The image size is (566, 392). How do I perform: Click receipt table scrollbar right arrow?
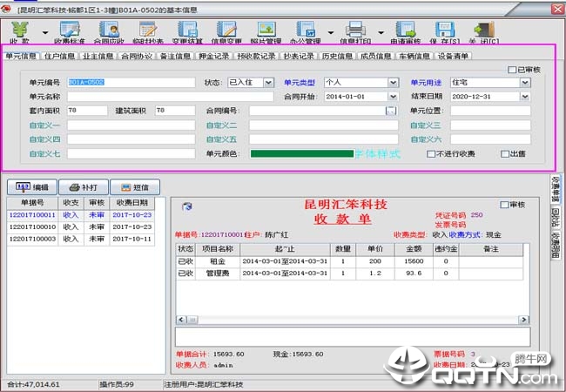coord(523,320)
